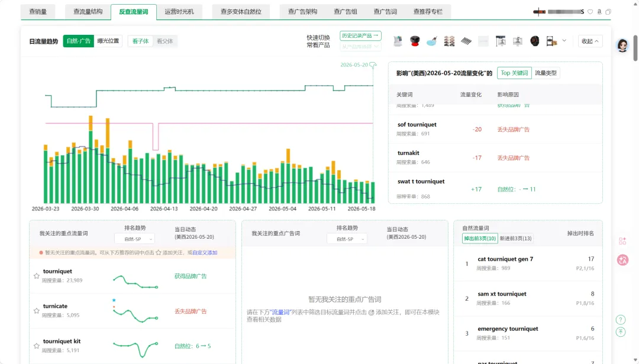Image resolution: width=639 pixels, height=364 pixels.
Task: Select the rack with boxes product icon
Action: (551, 41)
